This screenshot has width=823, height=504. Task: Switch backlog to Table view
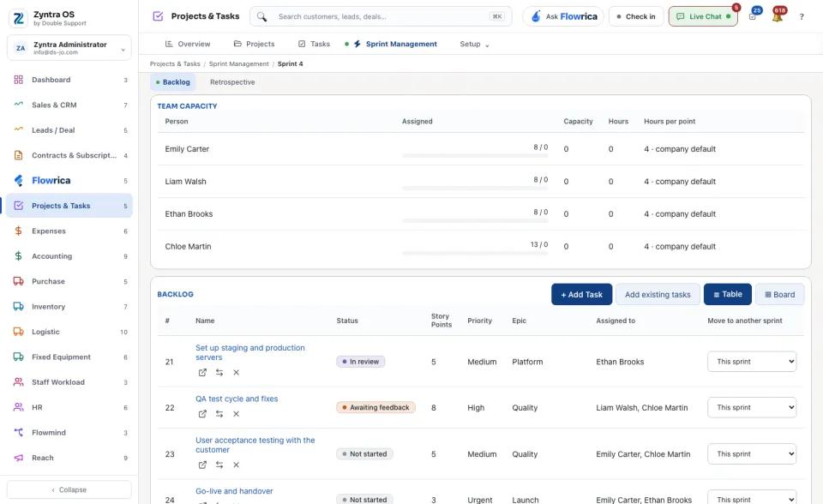click(728, 295)
